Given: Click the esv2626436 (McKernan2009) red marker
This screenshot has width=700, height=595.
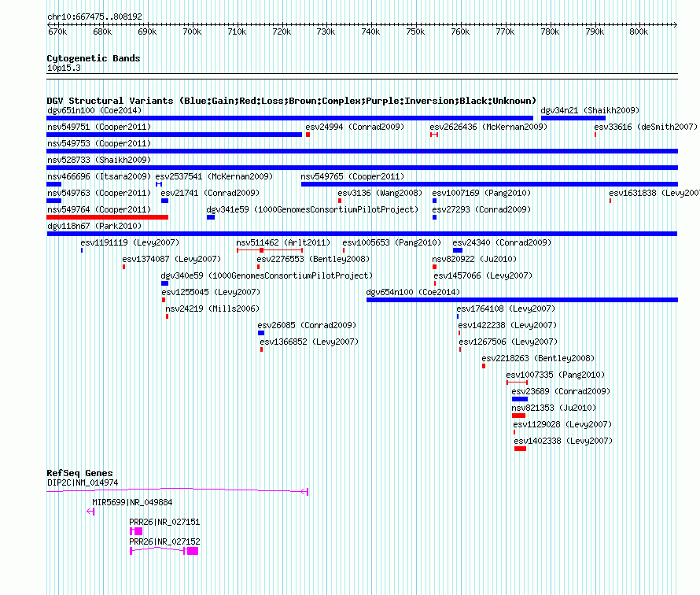Looking at the screenshot, I should [x=434, y=135].
